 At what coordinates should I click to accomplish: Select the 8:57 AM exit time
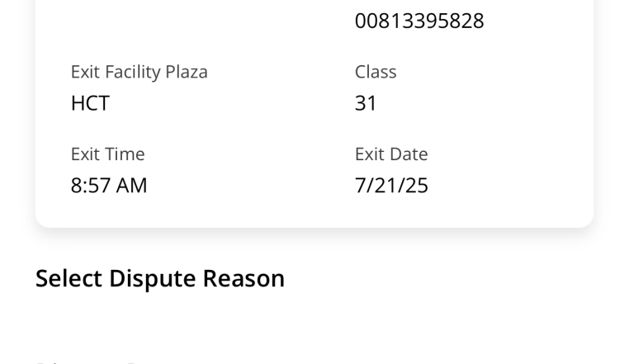coord(109,186)
